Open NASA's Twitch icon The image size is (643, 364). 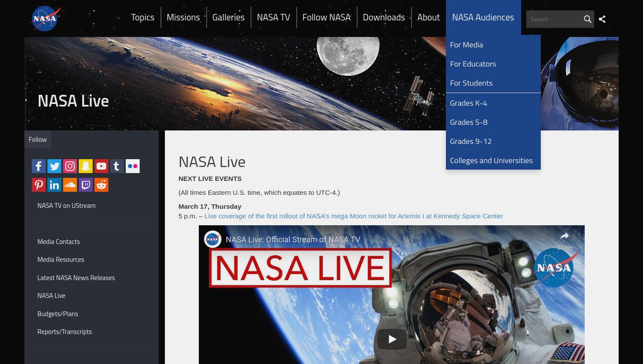(86, 185)
